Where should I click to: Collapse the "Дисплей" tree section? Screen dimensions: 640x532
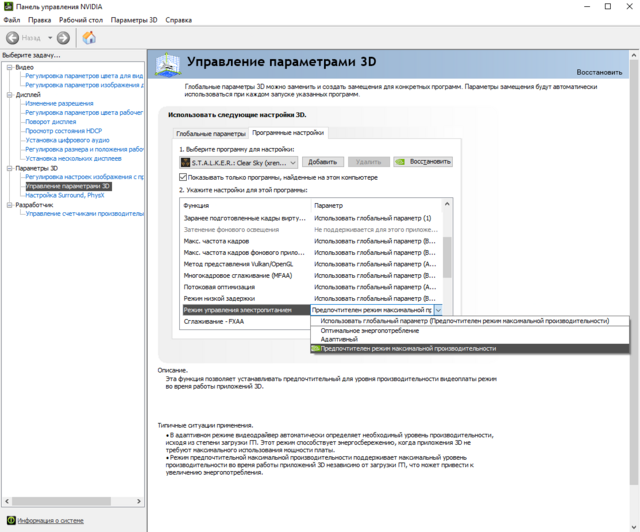pos(8,95)
